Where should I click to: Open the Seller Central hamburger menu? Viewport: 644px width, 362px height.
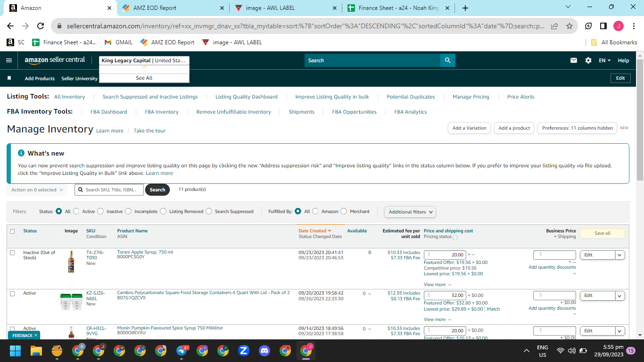click(9, 60)
